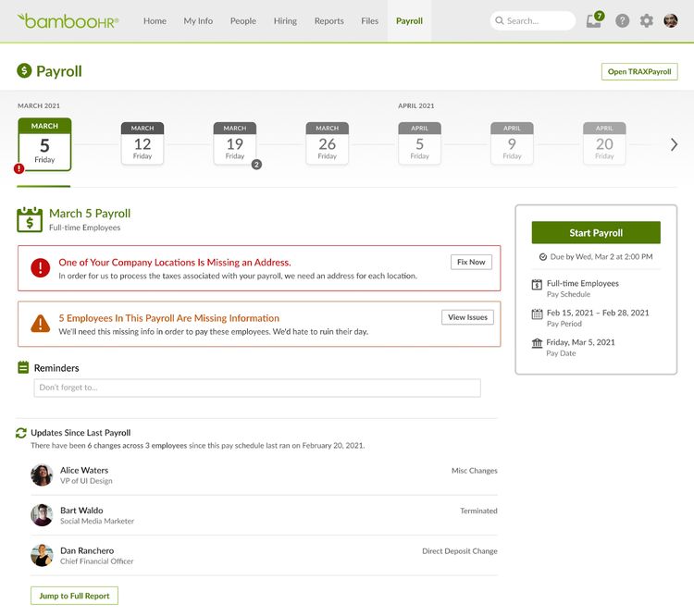Image resolution: width=694 pixels, height=616 pixels.
Task: Click the 'Friday, Mar 5, 2021' pay date text
Action: [x=581, y=342]
